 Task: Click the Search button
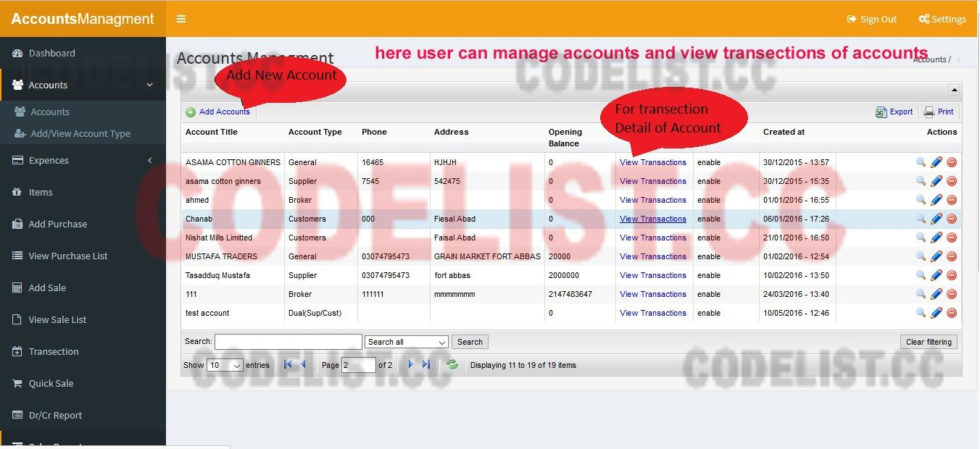[470, 342]
